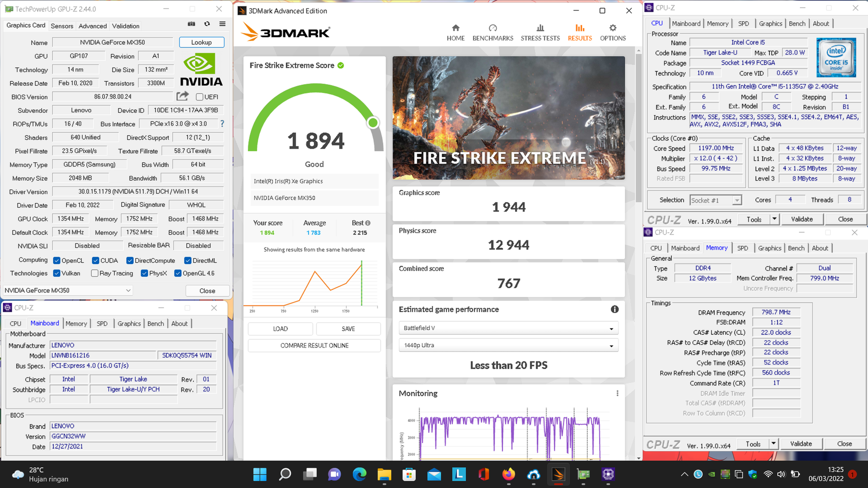Viewport: 868px width, 488px height.
Task: Open Microsoft Edge from taskbar
Action: 359,474
